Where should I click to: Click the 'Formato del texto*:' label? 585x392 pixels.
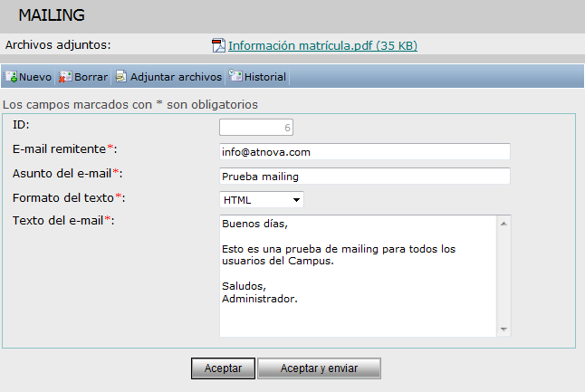click(69, 197)
